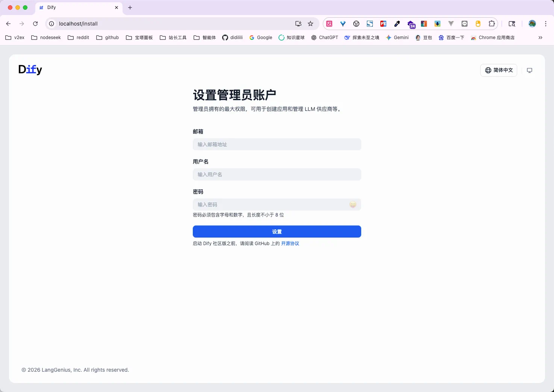Toggle the theme via the monitor icon
This screenshot has width=554, height=392.
(530, 70)
